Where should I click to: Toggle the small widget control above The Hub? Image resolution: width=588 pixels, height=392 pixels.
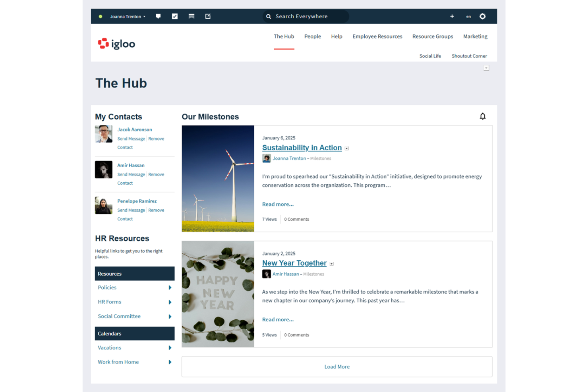(x=486, y=68)
